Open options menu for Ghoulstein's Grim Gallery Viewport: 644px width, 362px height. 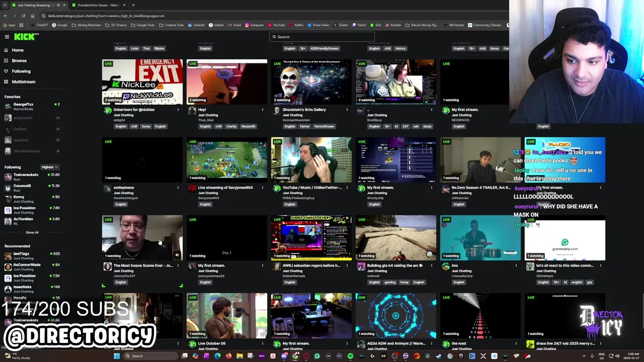(x=347, y=110)
